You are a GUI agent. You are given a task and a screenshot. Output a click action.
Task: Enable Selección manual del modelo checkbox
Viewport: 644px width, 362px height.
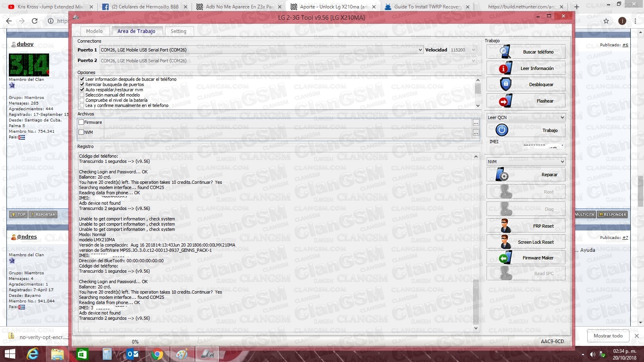(x=82, y=95)
